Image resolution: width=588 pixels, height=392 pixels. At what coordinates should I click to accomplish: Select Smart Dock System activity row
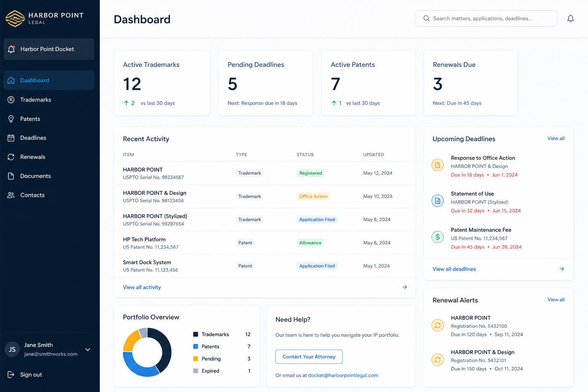click(x=265, y=266)
